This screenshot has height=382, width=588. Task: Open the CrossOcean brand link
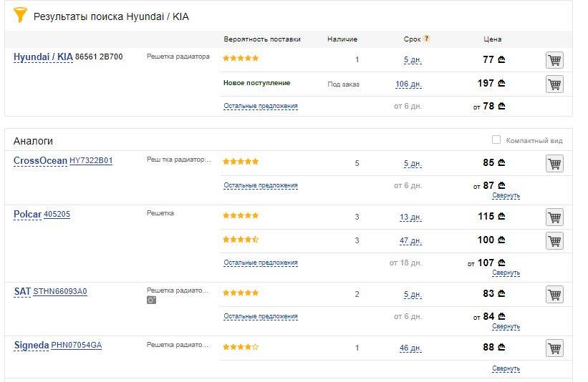coord(40,161)
